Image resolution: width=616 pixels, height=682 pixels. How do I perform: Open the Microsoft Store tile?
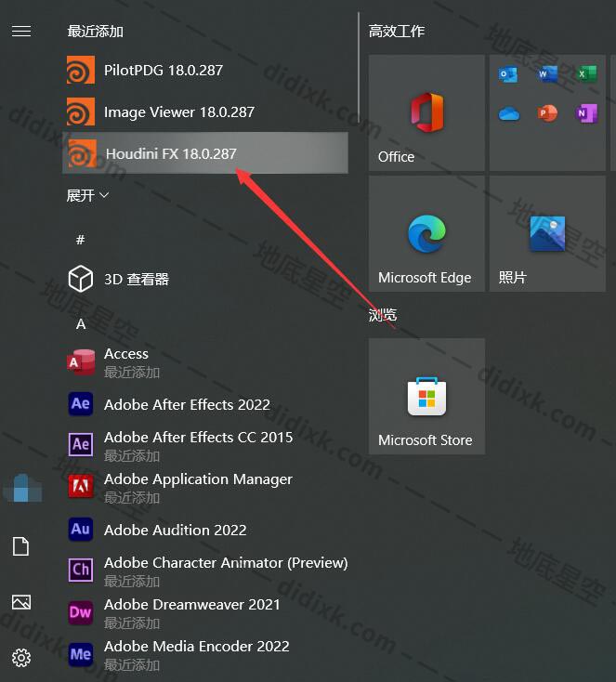coord(426,396)
